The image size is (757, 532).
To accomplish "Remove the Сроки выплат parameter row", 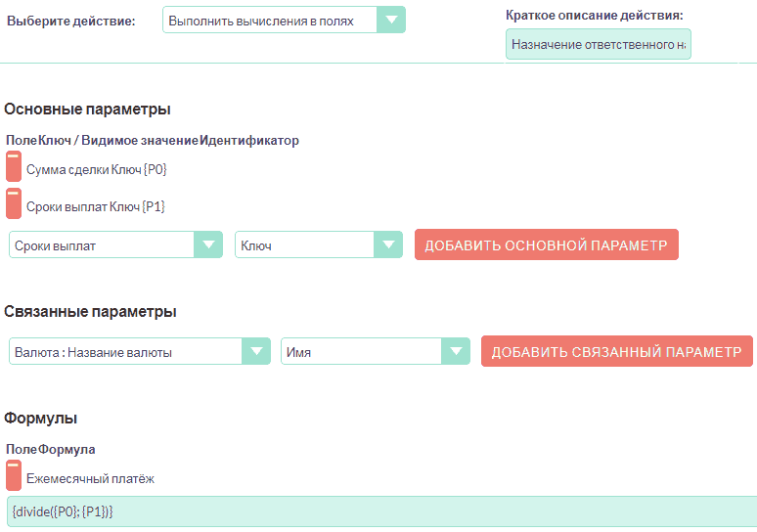I will (x=14, y=203).
